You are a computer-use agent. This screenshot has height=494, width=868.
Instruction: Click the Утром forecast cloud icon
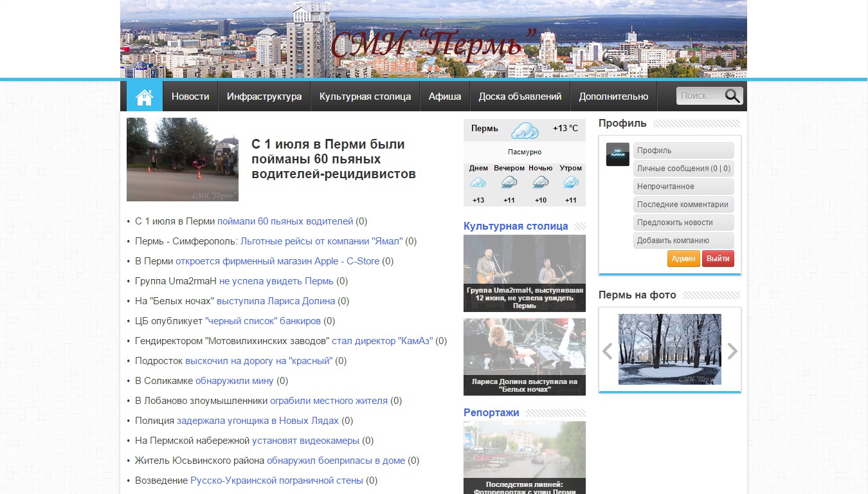tap(571, 183)
